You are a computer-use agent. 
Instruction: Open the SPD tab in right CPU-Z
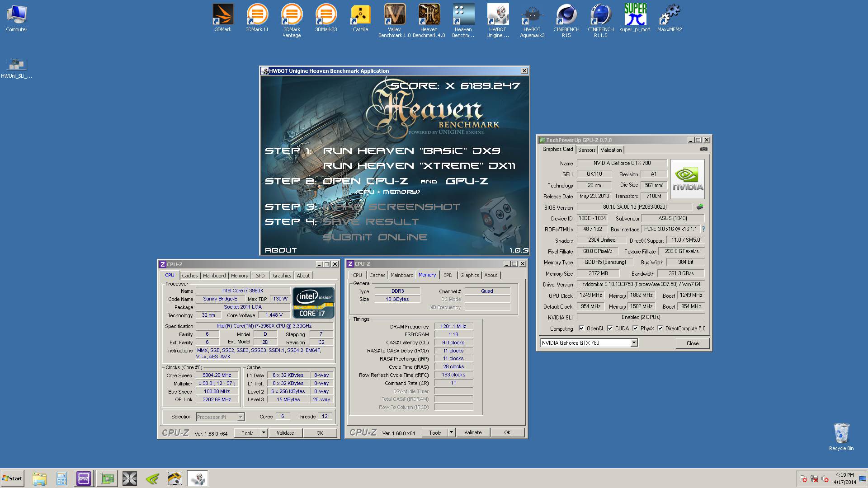tap(448, 275)
